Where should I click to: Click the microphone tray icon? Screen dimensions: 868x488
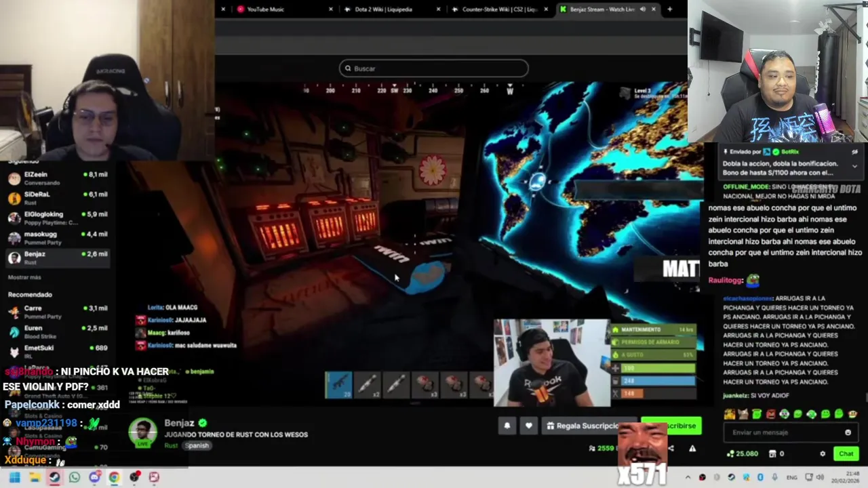(774, 477)
